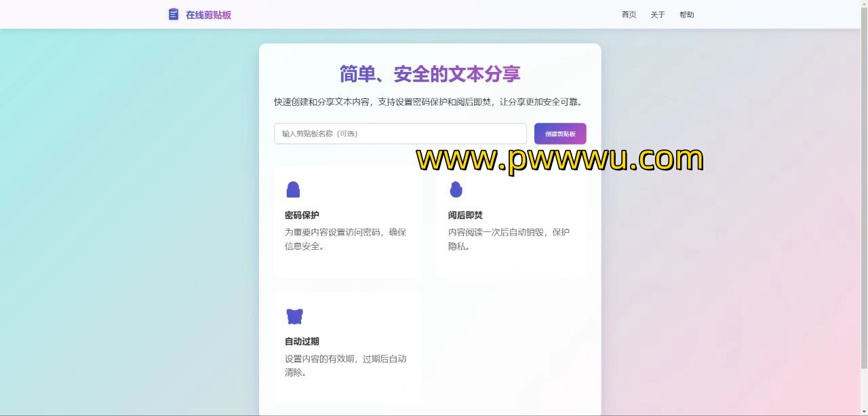Focus the 输入剪贴板名称 input field
Viewport: 868px width, 416px height.
(400, 134)
